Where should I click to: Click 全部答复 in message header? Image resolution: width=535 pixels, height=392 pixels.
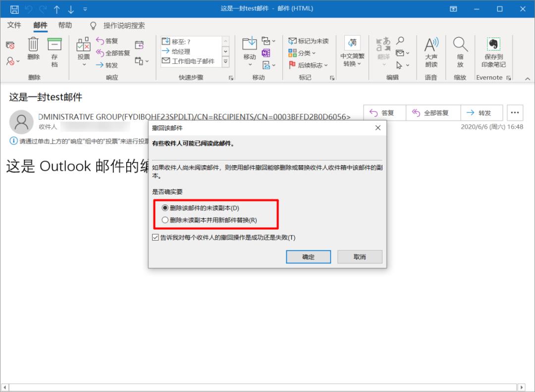click(433, 113)
